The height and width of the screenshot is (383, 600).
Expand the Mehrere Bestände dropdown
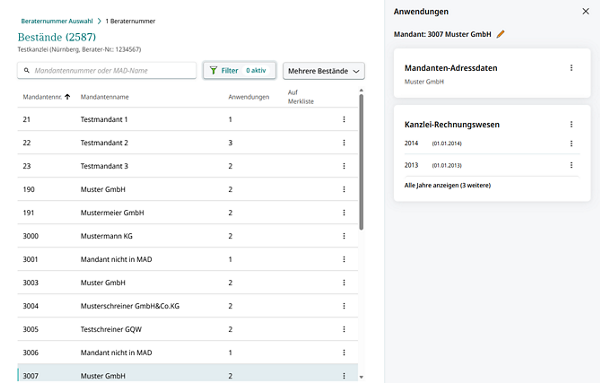tap(324, 71)
